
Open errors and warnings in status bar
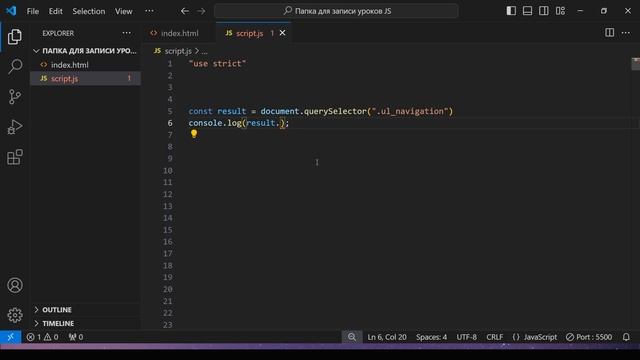pos(42,337)
